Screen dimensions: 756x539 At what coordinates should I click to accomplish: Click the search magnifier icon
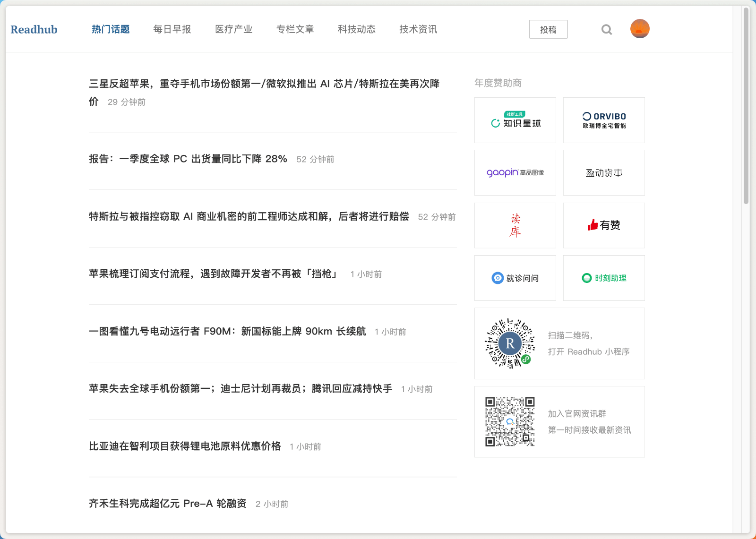pyautogui.click(x=607, y=29)
